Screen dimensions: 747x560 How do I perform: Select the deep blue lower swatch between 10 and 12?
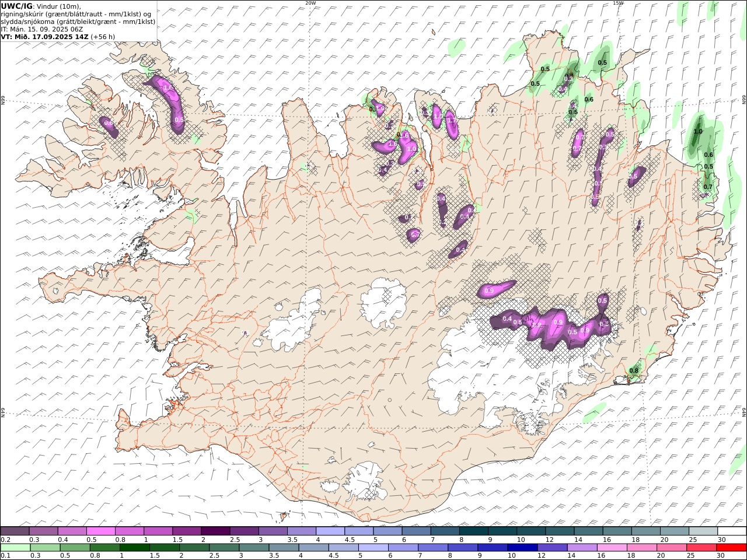pyautogui.click(x=523, y=547)
